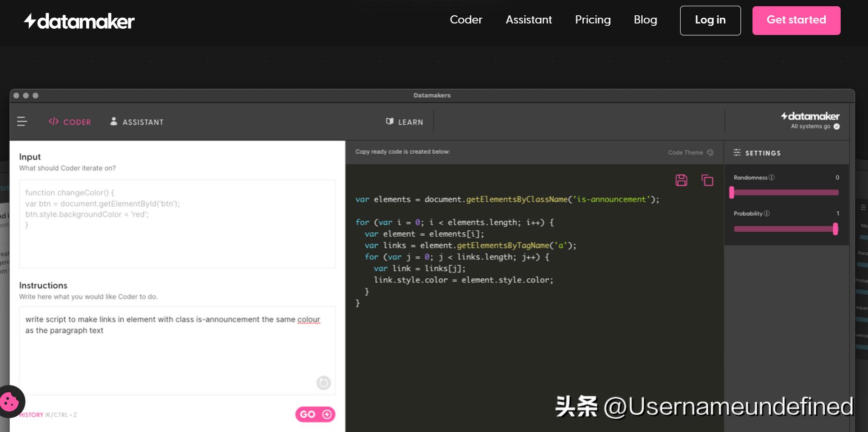This screenshot has width=868, height=432.
Task: Click the Probability slider handle
Action: tap(835, 229)
